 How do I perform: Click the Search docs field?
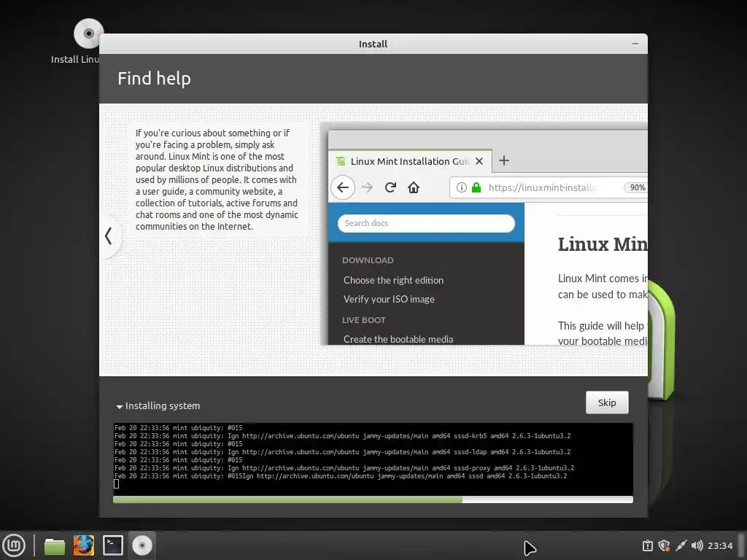pos(426,223)
